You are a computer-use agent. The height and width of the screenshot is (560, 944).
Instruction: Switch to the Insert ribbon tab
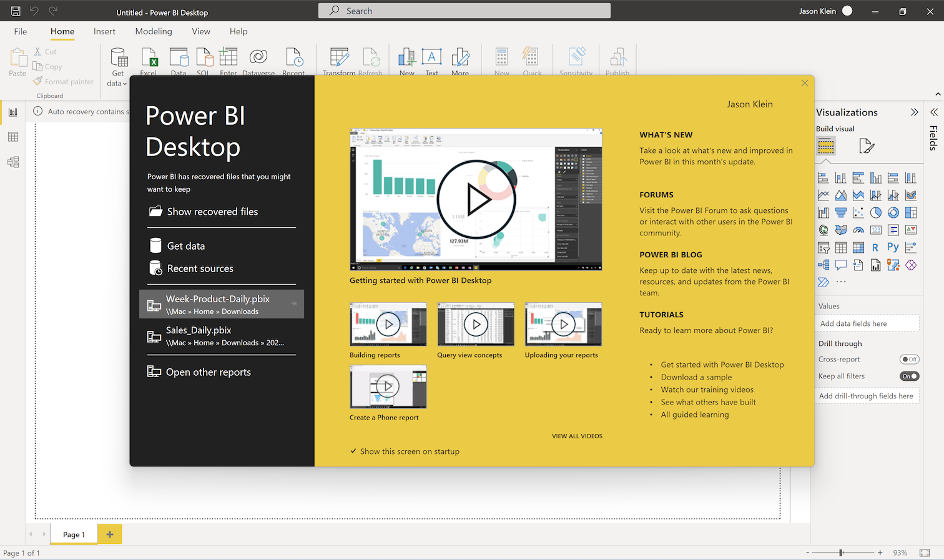click(x=104, y=31)
